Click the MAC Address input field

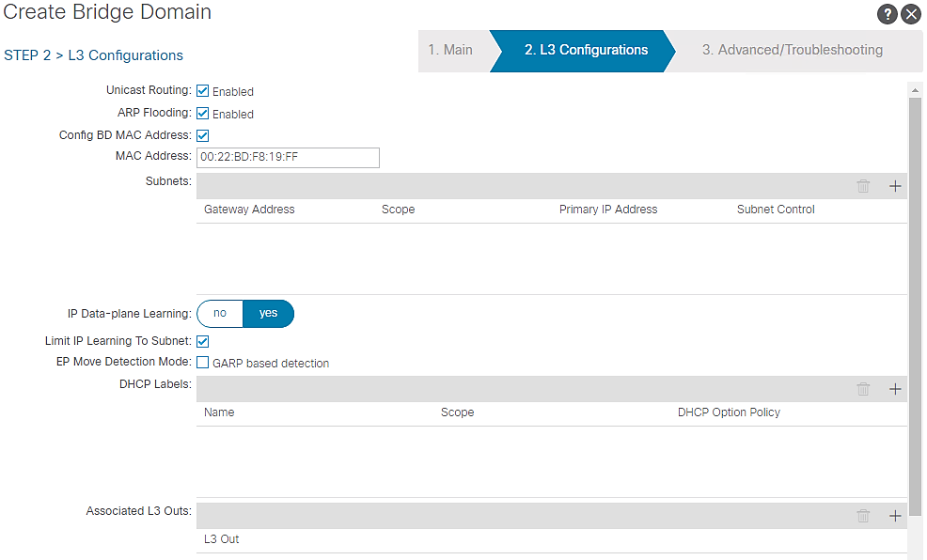(x=288, y=157)
